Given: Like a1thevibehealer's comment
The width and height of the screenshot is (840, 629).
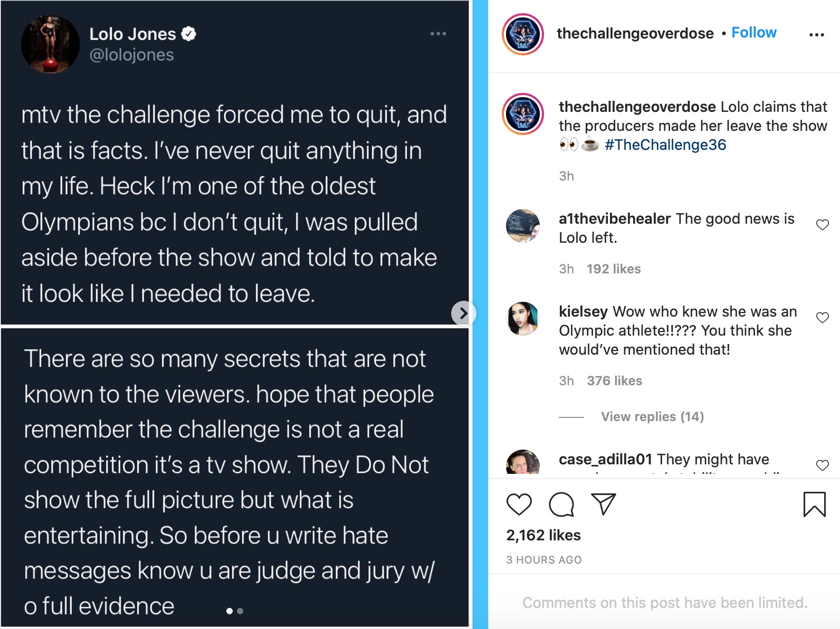Looking at the screenshot, I should [822, 225].
